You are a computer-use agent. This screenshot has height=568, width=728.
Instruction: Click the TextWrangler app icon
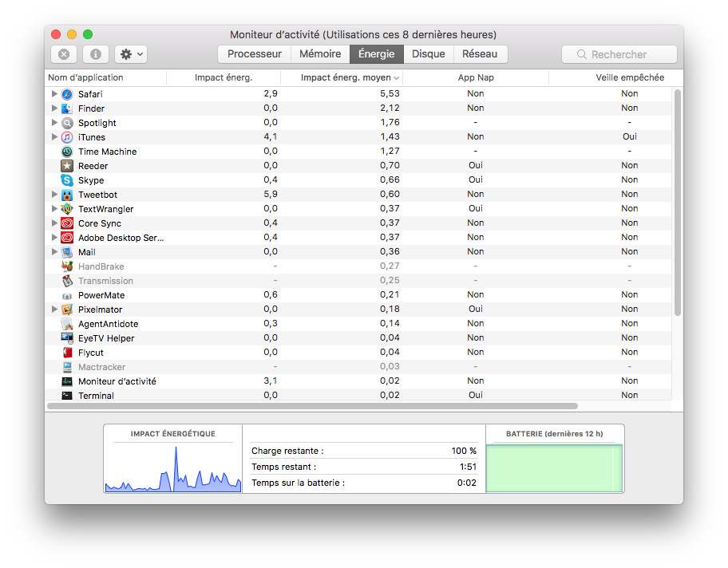click(x=67, y=209)
